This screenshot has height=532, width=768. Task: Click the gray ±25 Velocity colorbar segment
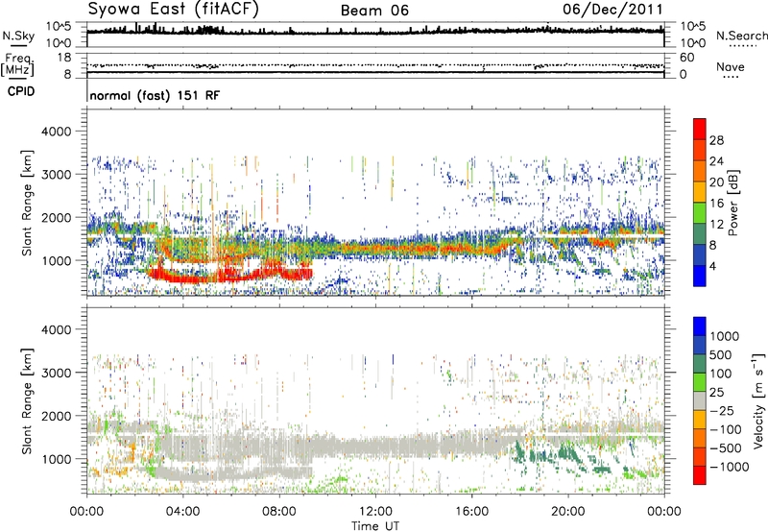(x=700, y=400)
